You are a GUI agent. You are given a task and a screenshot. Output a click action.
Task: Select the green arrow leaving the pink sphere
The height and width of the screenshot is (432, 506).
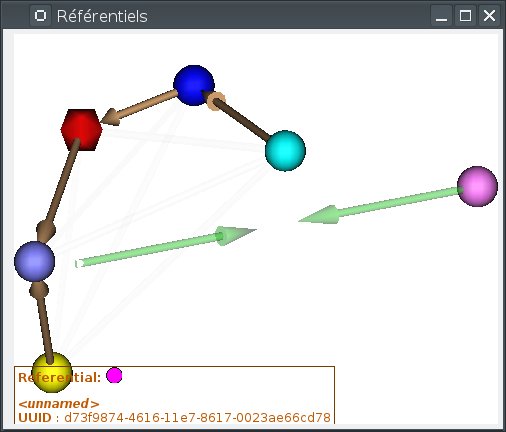click(x=380, y=205)
